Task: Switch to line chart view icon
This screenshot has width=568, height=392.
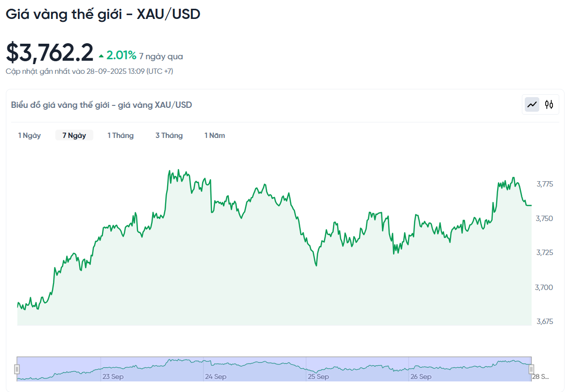Action: [532, 104]
